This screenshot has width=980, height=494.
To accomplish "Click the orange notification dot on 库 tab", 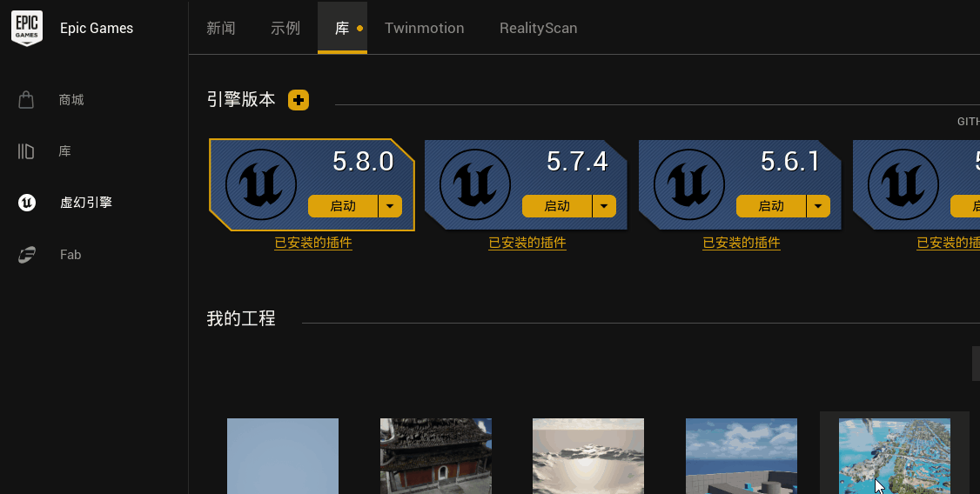I will pyautogui.click(x=359, y=28).
